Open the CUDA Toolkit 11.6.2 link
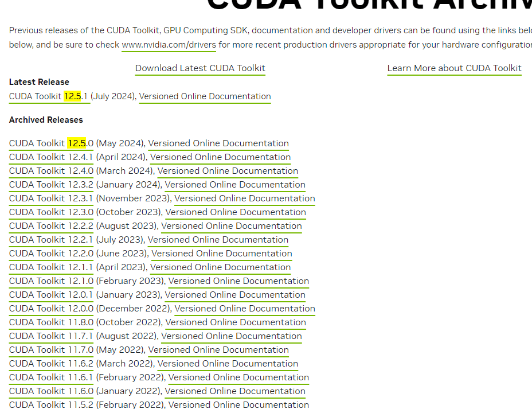The height and width of the screenshot is (409, 532). (51, 364)
